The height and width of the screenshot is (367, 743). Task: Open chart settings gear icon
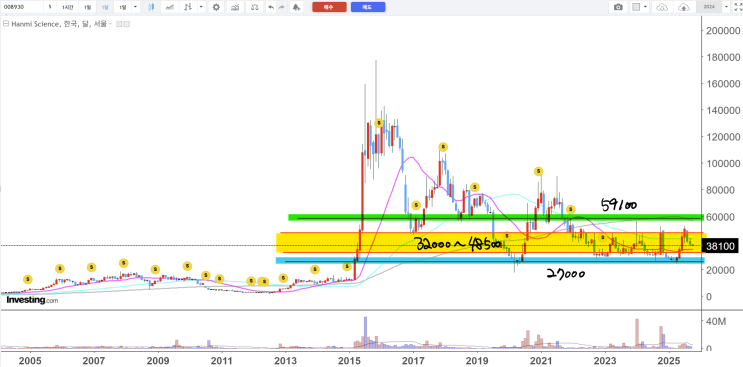(216, 7)
